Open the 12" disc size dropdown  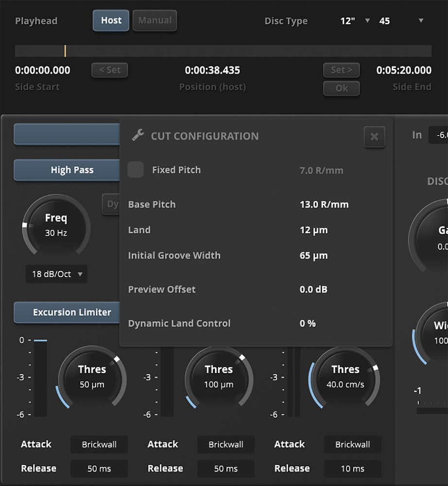click(355, 21)
